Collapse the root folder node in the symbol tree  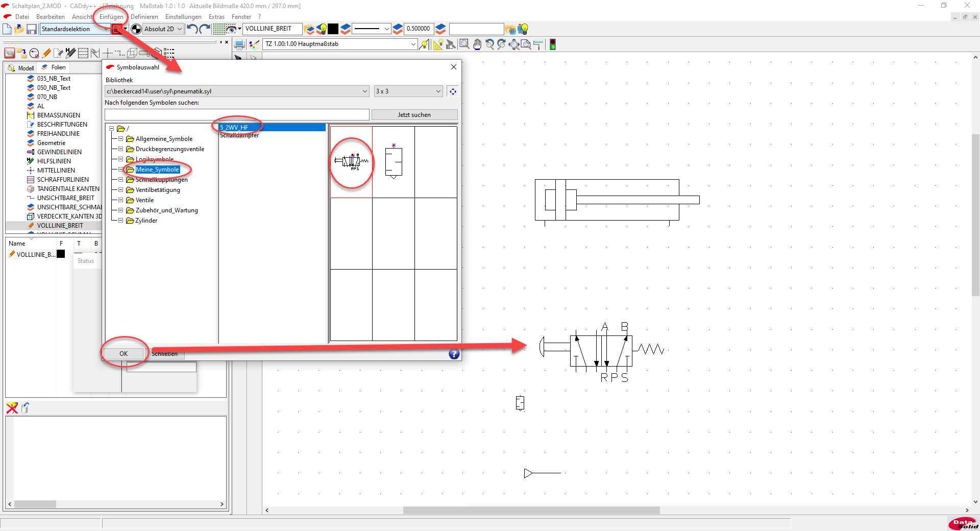[111, 129]
